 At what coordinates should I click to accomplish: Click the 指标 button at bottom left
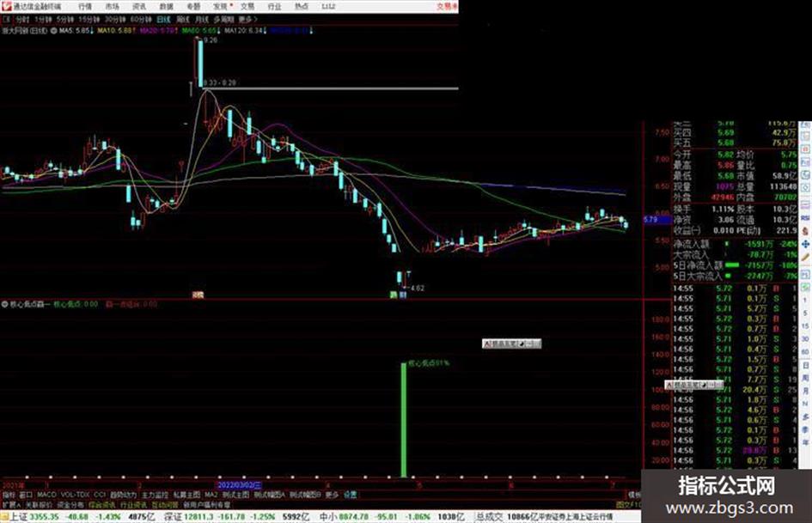point(9,495)
